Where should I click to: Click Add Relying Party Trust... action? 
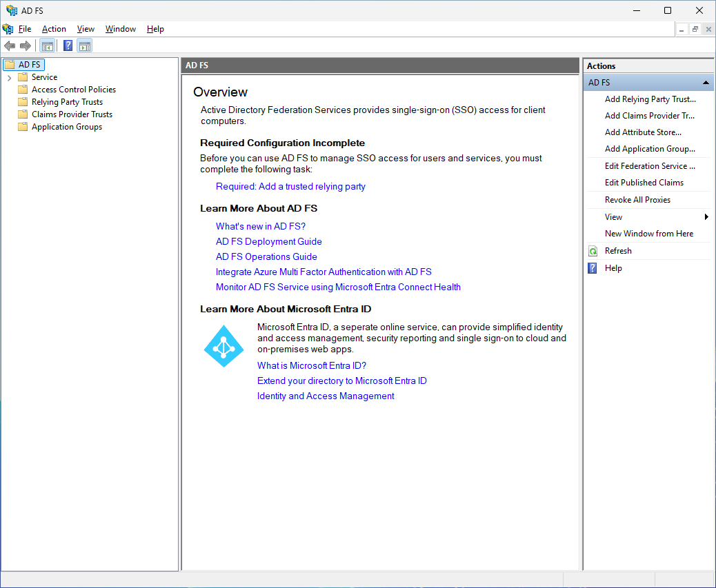point(650,99)
